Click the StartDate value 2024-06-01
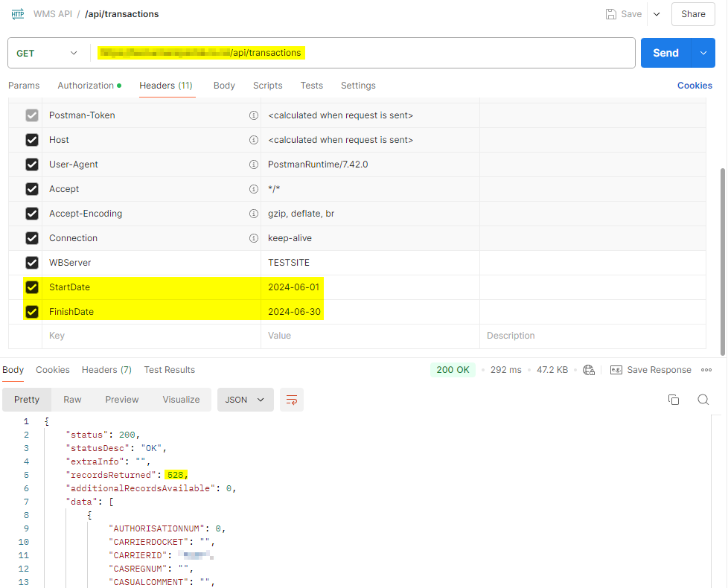 (x=293, y=287)
